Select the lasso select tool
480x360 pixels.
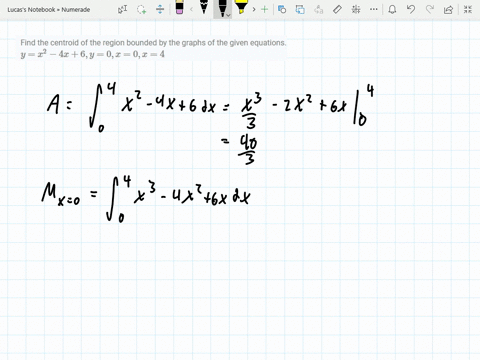click(x=141, y=9)
